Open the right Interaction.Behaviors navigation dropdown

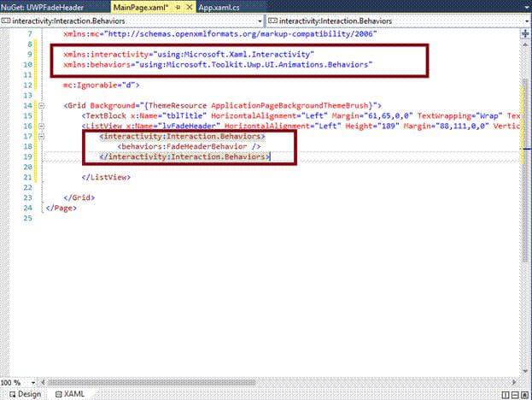coord(528,21)
